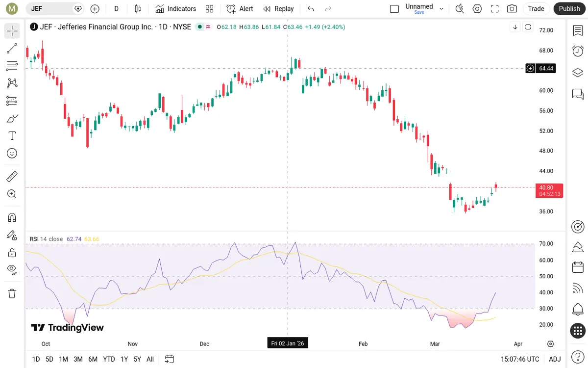Select the YTD time range
This screenshot has height=368, width=588.
(109, 359)
